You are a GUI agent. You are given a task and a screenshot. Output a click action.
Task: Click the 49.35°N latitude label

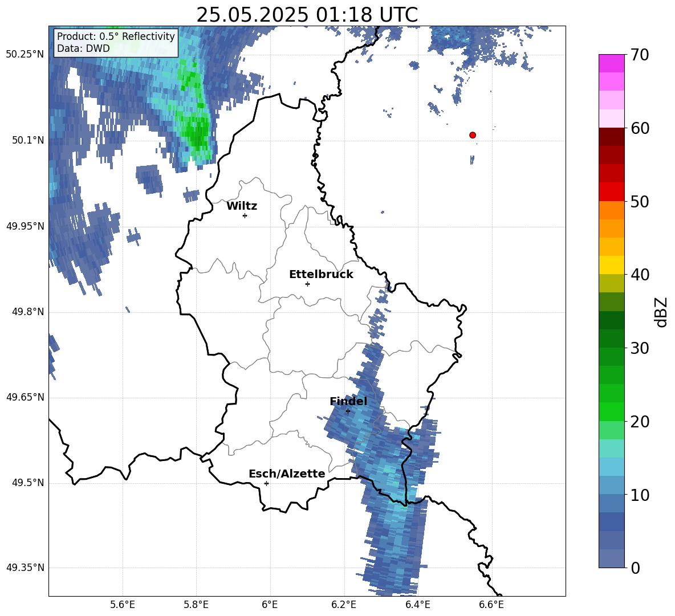pyautogui.click(x=25, y=568)
